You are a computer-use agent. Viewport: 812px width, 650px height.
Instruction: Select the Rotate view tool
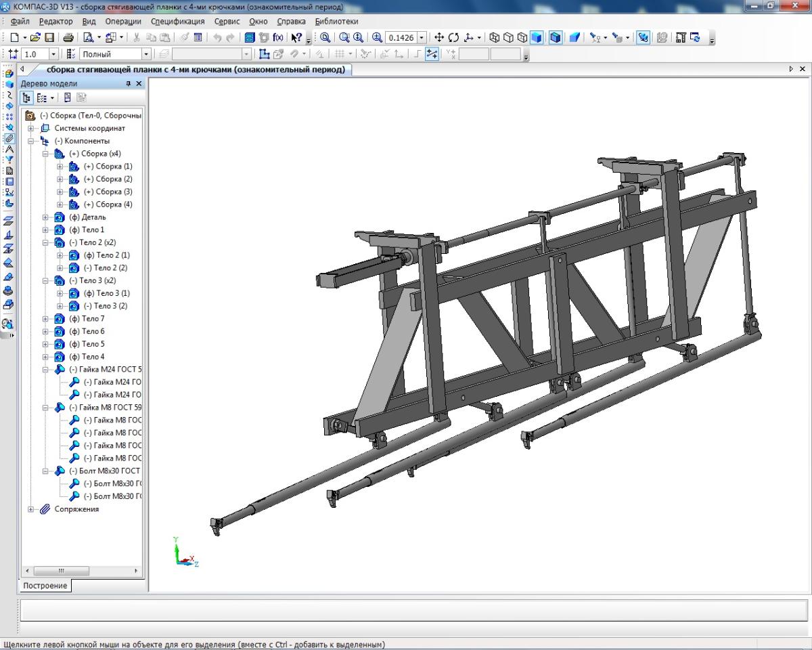click(x=453, y=38)
